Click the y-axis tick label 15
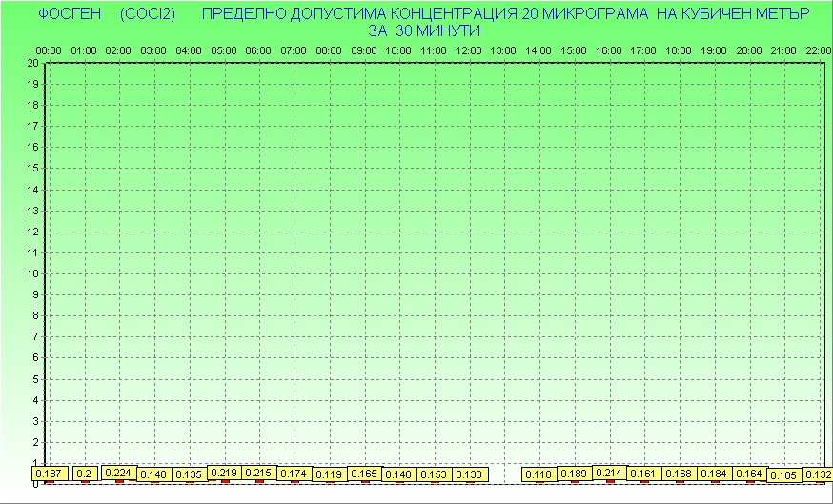The width and height of the screenshot is (833, 504). point(33,169)
